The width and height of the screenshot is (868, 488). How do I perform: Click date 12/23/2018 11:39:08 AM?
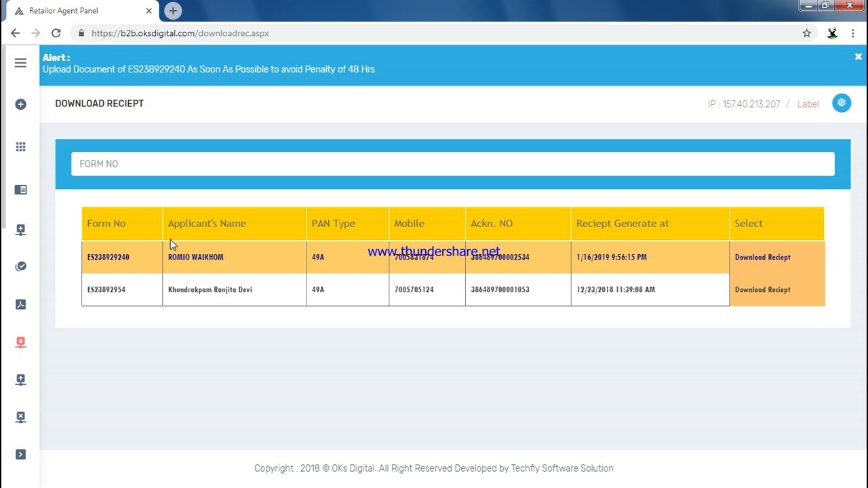click(x=616, y=290)
